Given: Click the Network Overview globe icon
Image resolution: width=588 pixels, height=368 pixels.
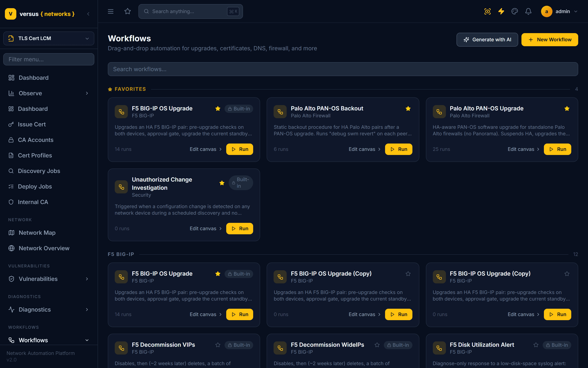Looking at the screenshot, I should [11, 248].
